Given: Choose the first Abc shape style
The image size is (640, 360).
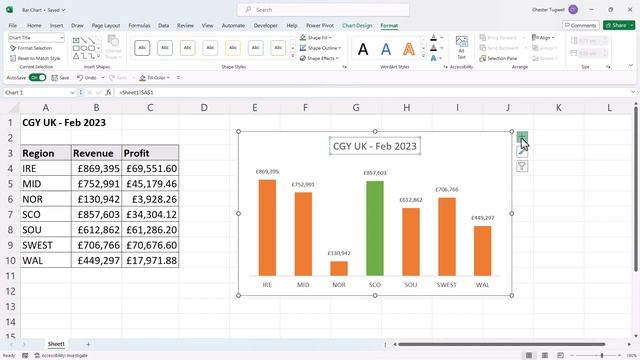Looking at the screenshot, I should [x=142, y=48].
